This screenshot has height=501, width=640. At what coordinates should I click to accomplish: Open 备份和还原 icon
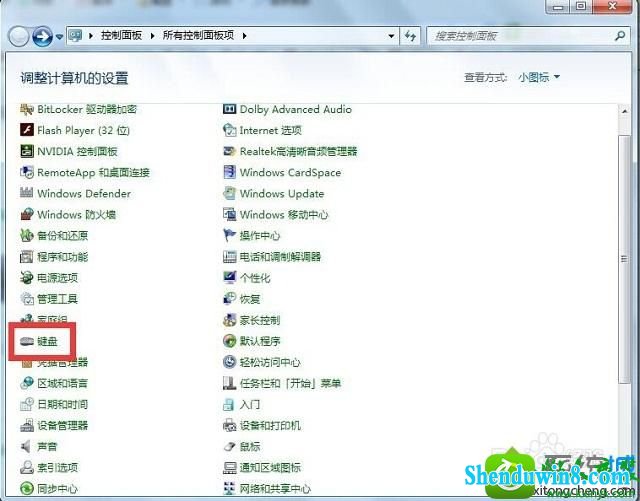pos(27,236)
